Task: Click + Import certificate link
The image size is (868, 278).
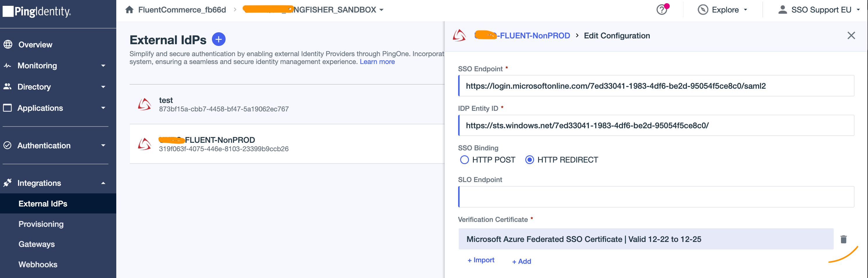Action: click(481, 260)
